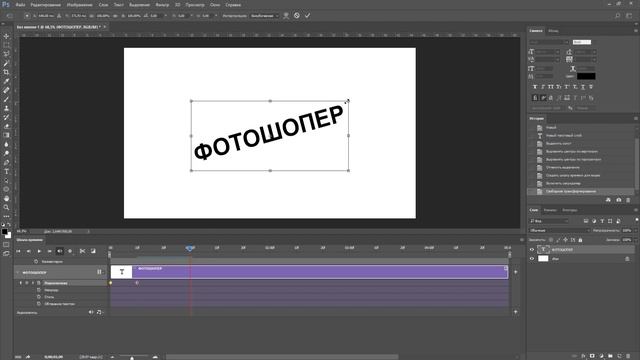Open the Фильтр menu
The height and width of the screenshot is (360, 640).
pos(162,5)
